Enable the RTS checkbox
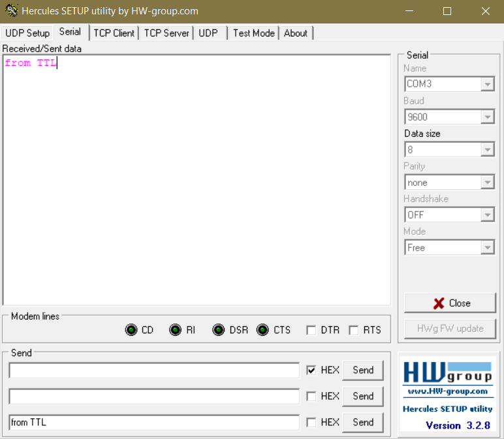This screenshot has width=504, height=439. pos(354,330)
